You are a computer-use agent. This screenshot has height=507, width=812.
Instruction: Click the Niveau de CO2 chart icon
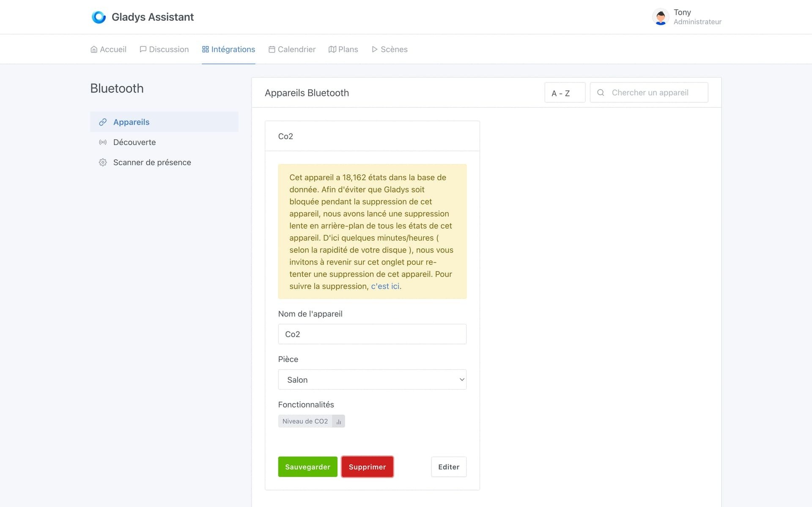pyautogui.click(x=338, y=422)
